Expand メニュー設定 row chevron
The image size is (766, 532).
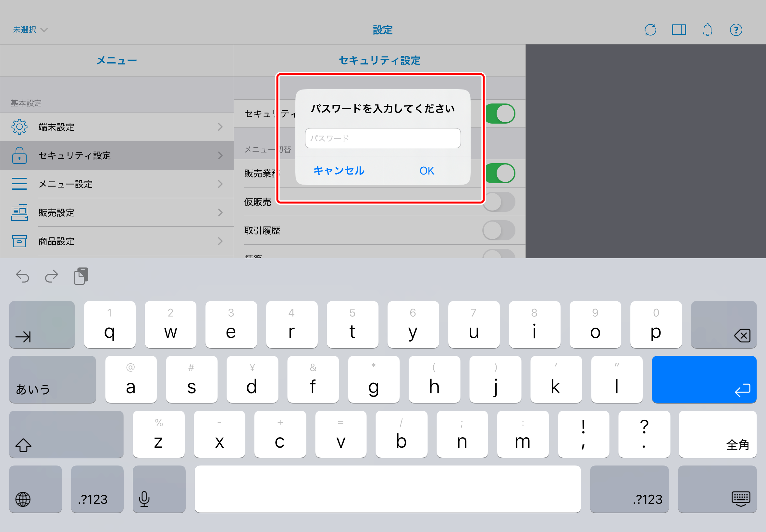220,184
